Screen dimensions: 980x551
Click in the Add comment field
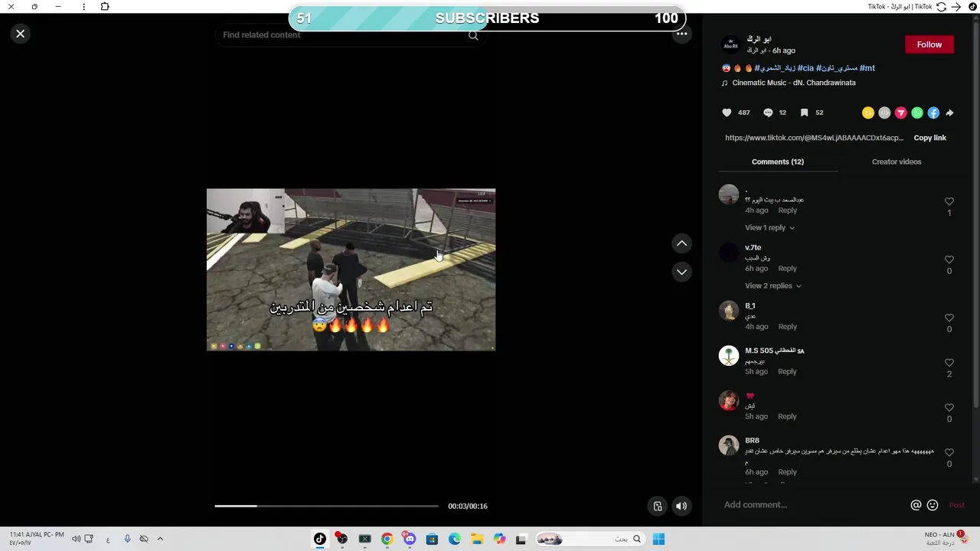pos(813,505)
